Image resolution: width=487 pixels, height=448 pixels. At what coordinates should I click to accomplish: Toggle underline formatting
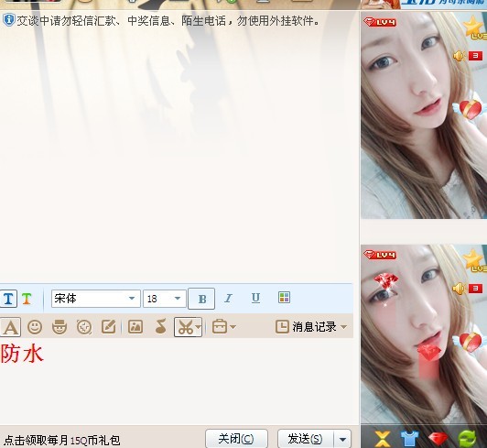coord(255,298)
